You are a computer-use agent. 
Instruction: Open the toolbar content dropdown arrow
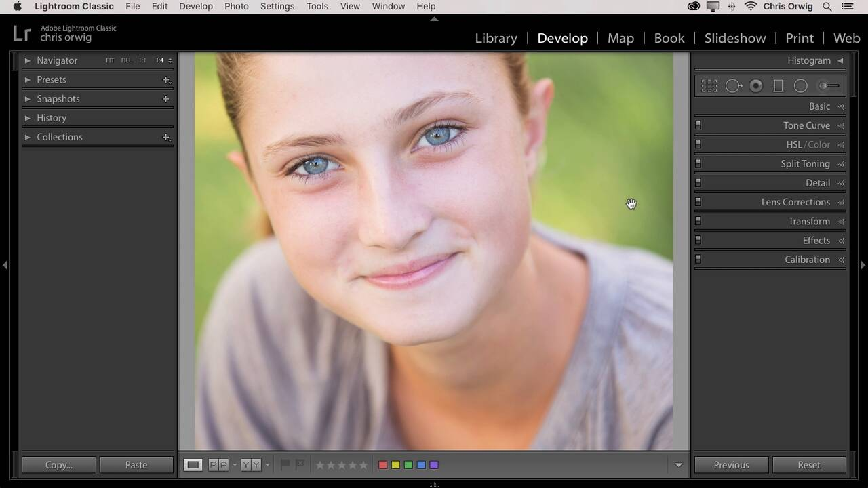678,465
